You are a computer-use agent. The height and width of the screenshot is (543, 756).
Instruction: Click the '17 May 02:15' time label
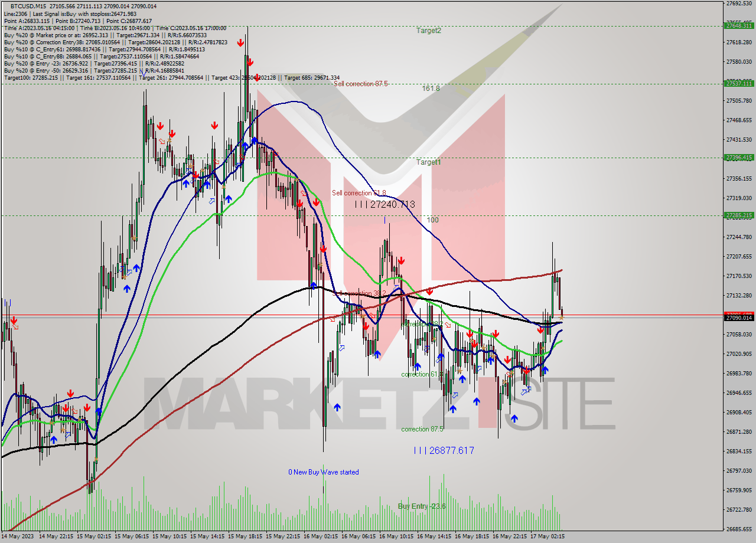(549, 537)
